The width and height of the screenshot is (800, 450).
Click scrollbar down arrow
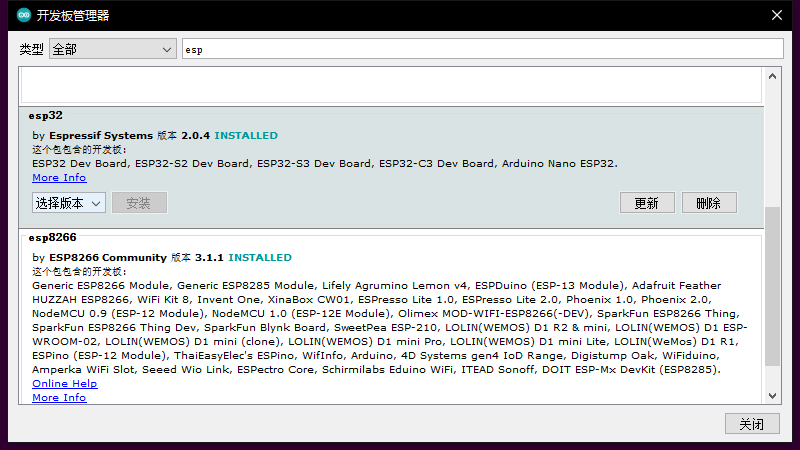coord(772,395)
